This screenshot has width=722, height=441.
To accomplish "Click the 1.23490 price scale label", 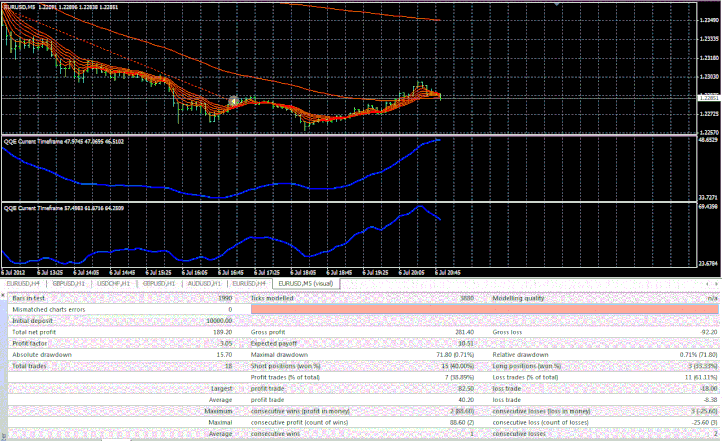I will tap(709, 20).
